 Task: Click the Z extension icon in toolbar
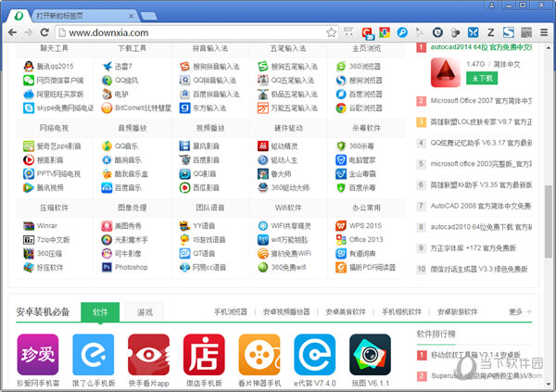click(x=491, y=32)
